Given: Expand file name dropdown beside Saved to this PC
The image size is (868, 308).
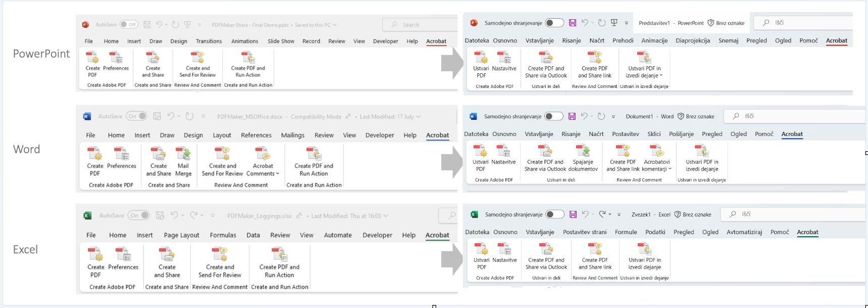Looking at the screenshot, I should 334,25.
